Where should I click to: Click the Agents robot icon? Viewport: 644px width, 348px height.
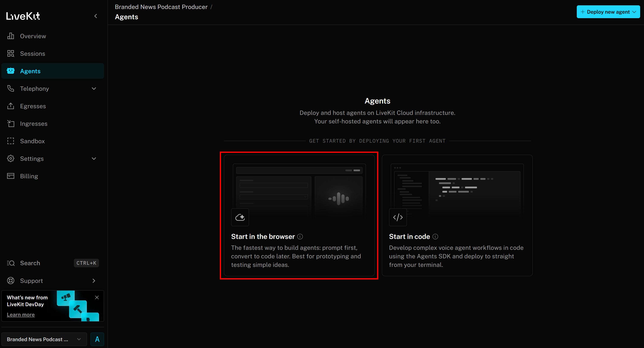(x=10, y=71)
